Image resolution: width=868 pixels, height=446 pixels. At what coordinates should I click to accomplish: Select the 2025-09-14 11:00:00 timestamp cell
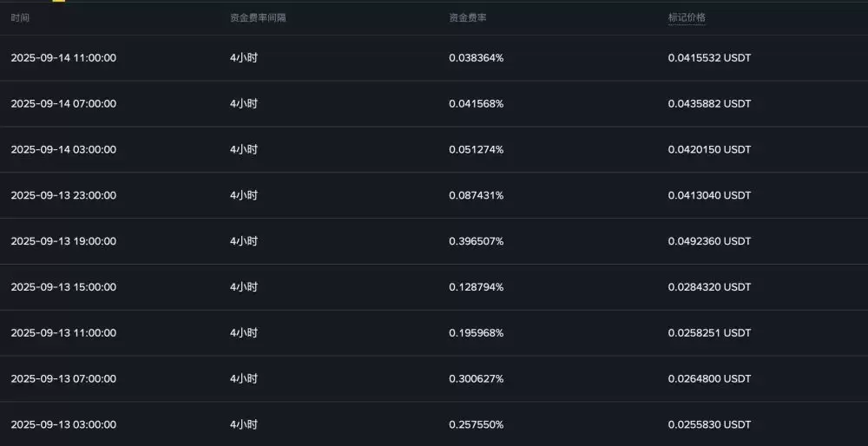coord(63,58)
